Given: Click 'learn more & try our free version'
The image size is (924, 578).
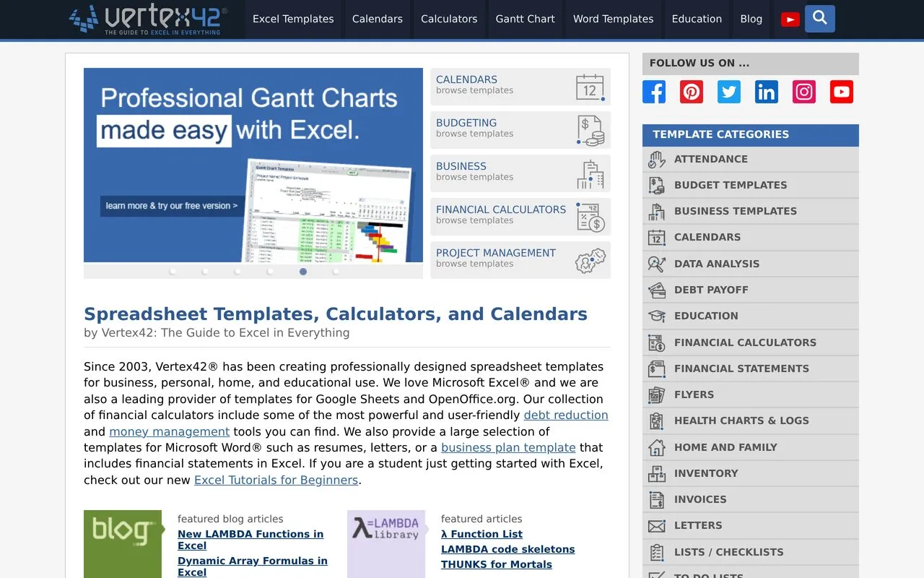Looking at the screenshot, I should pyautogui.click(x=172, y=206).
